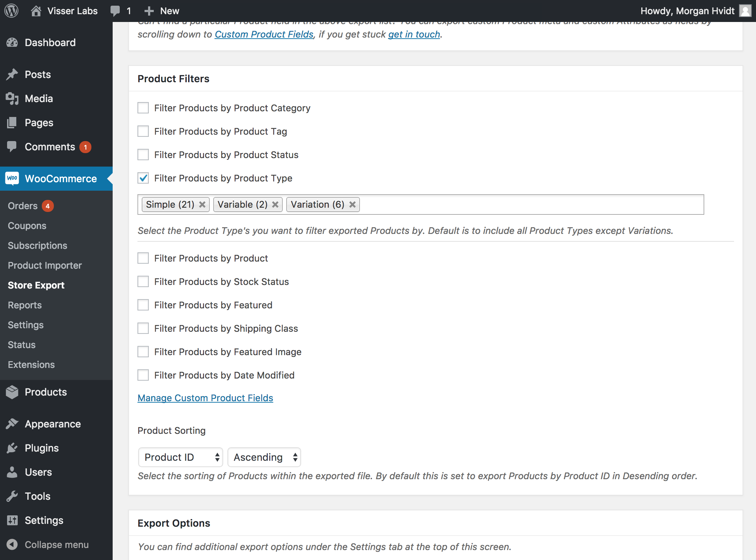Click the Comments speech bubble sidebar icon
756x560 pixels.
pyautogui.click(x=12, y=146)
